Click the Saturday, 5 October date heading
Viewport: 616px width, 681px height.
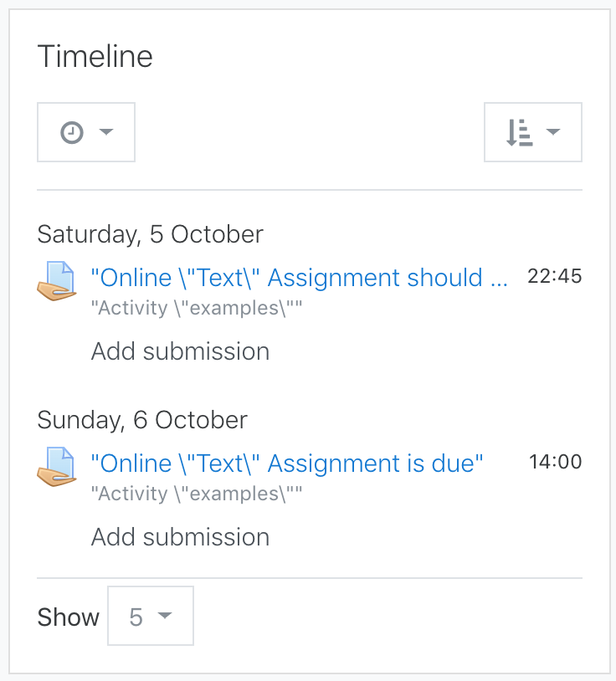[x=151, y=234]
